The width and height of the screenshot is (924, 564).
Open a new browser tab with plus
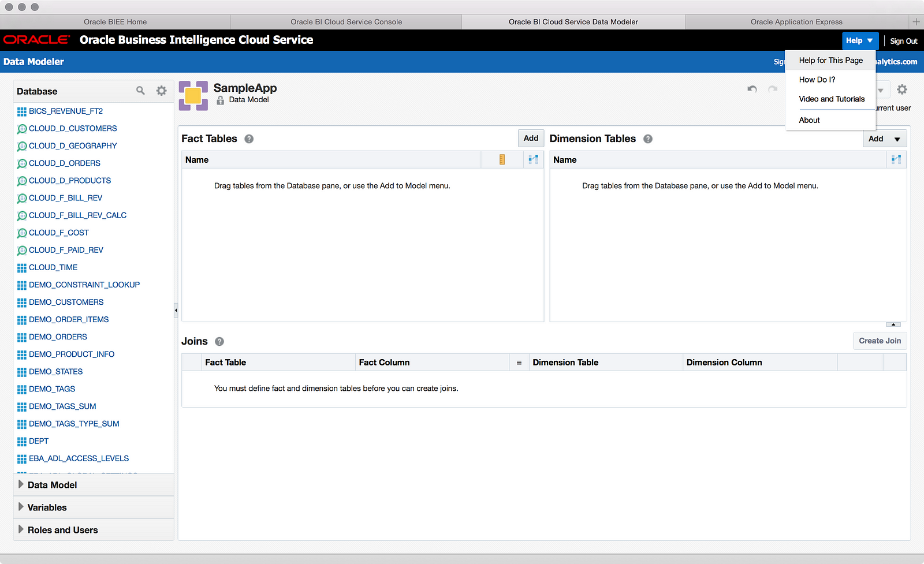tap(916, 22)
